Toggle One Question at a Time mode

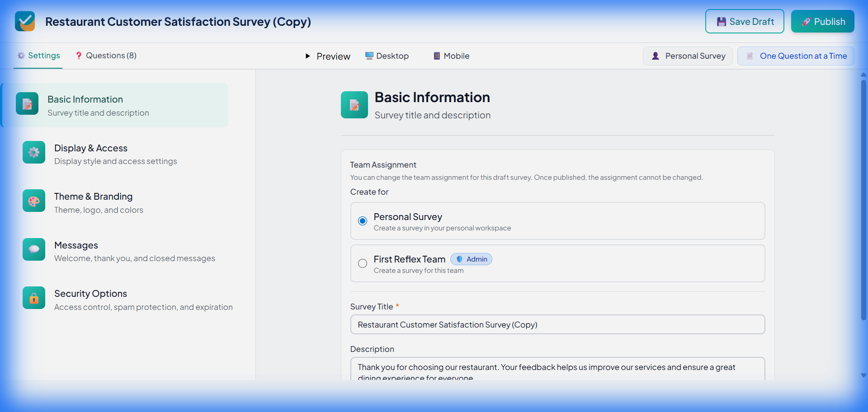795,56
